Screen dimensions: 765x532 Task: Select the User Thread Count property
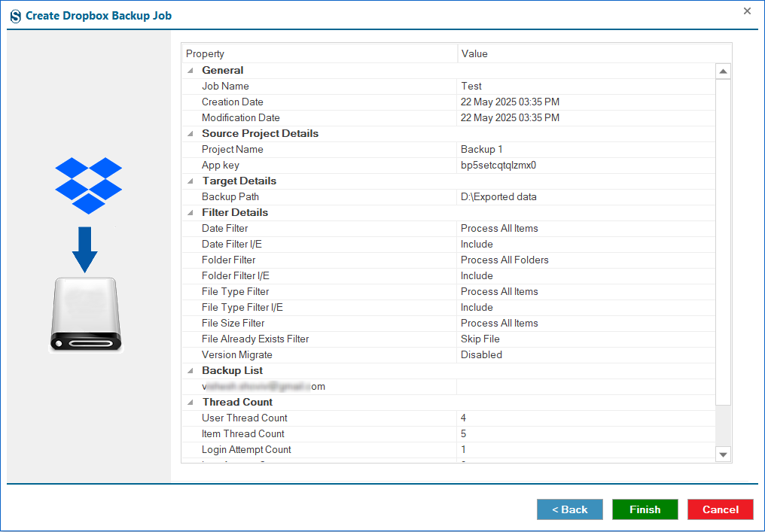(x=245, y=418)
